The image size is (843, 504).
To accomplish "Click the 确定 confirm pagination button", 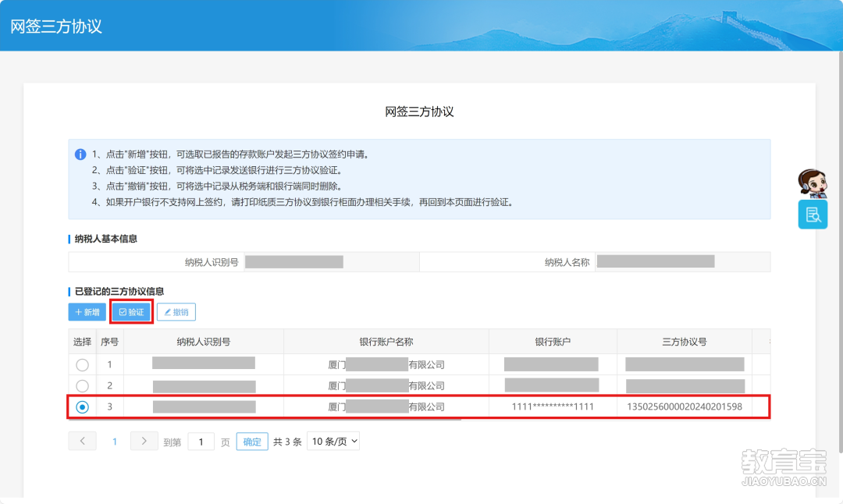I will [x=252, y=442].
